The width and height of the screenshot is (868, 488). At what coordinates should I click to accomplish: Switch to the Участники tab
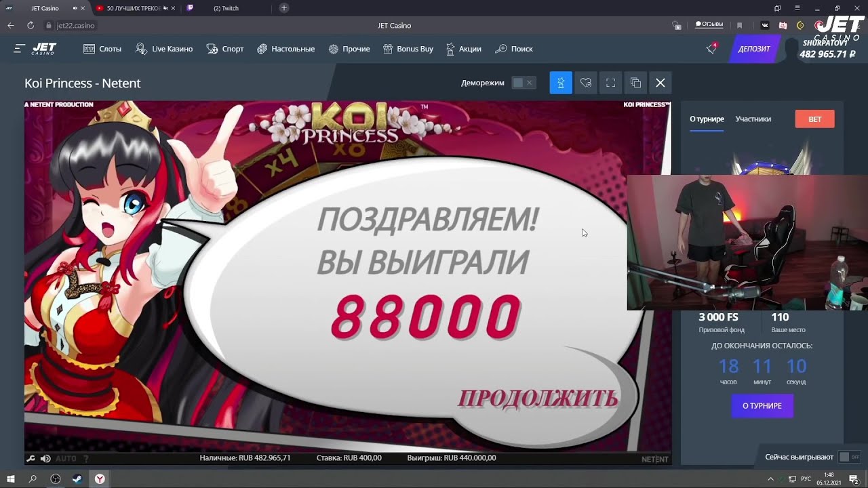tap(753, 119)
